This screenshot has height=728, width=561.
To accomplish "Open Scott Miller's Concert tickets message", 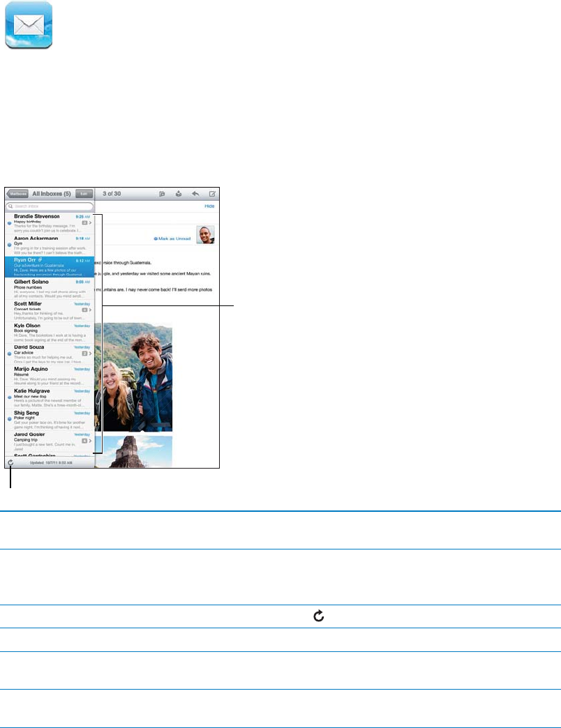I will 50,310.
